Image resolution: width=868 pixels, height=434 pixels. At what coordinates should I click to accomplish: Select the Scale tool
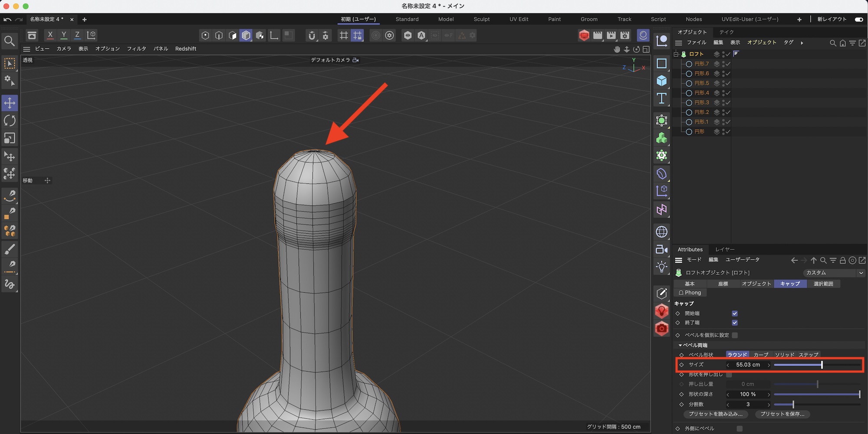coord(10,138)
